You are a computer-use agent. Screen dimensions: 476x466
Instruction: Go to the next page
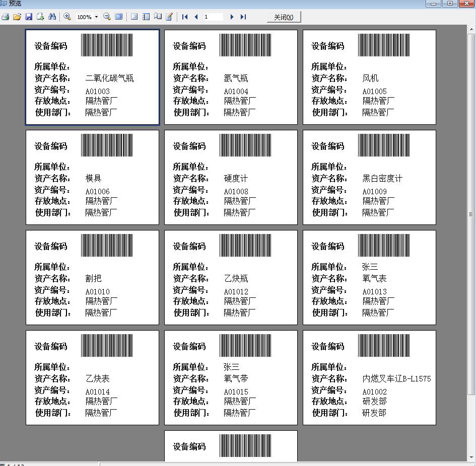pos(232,17)
